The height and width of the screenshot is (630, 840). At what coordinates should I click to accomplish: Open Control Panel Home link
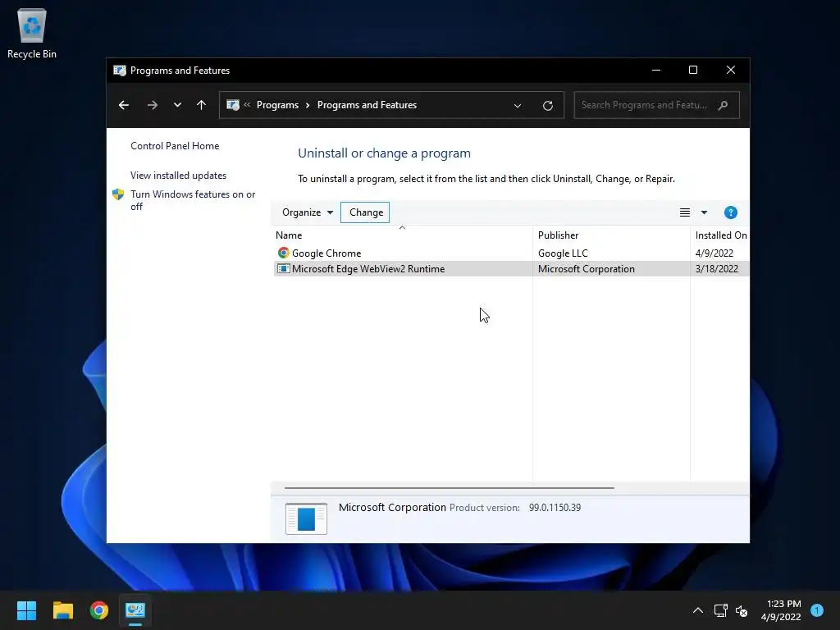175,146
